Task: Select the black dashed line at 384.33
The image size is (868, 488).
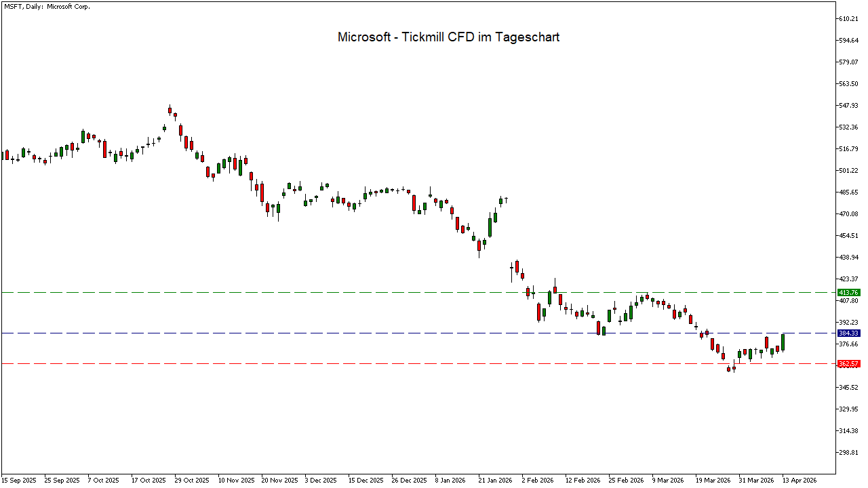Action: click(x=407, y=333)
